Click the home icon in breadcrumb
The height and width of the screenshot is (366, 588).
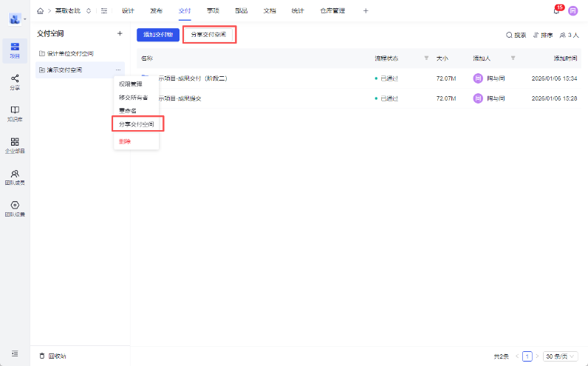tap(40, 11)
